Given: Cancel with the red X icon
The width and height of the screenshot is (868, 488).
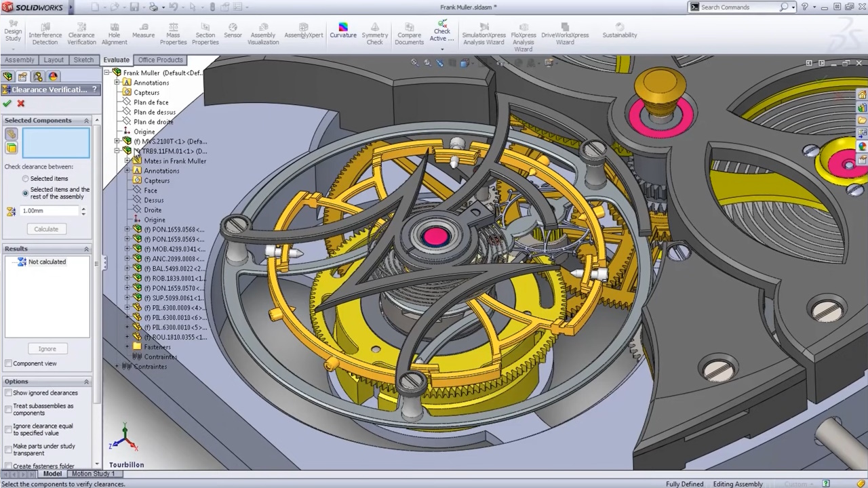Looking at the screenshot, I should (21, 104).
